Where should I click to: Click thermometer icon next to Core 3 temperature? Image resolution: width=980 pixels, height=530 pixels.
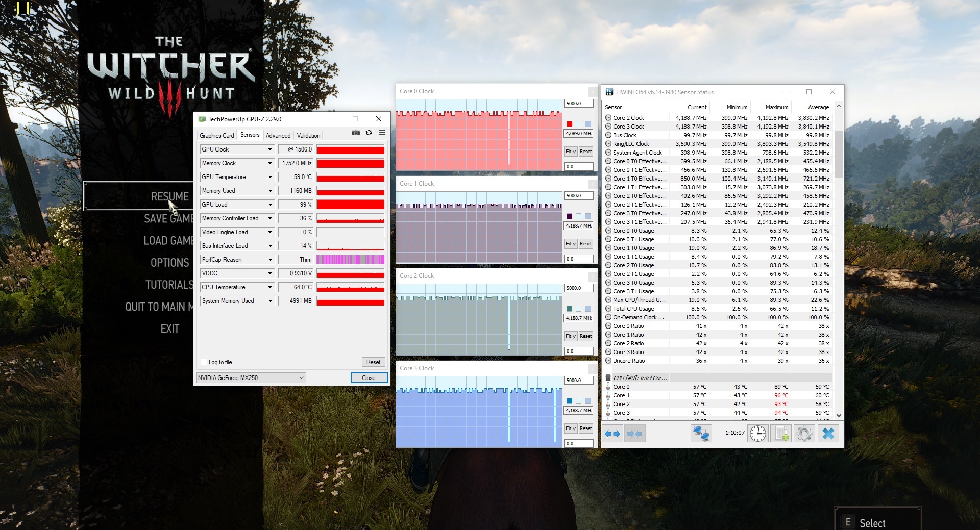coord(608,413)
